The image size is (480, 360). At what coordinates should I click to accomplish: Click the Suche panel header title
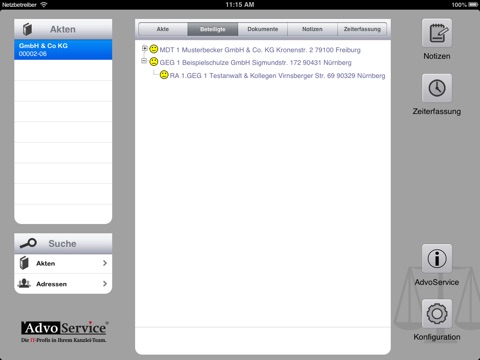[x=62, y=244]
